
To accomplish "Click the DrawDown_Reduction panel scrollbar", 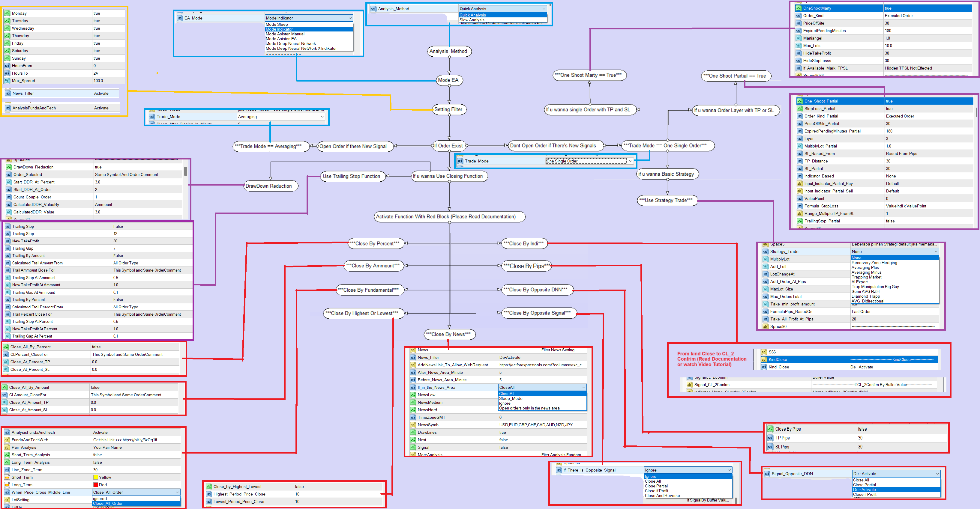I will coord(186,171).
